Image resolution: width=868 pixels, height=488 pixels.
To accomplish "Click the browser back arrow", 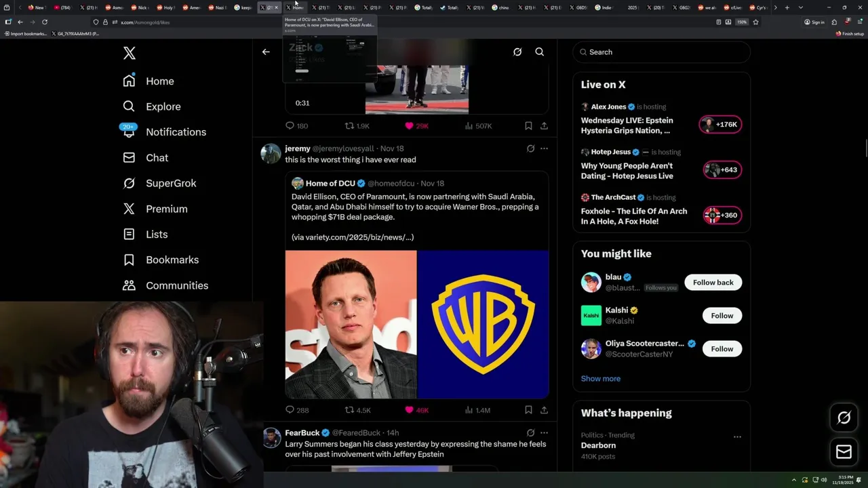I will point(20,22).
